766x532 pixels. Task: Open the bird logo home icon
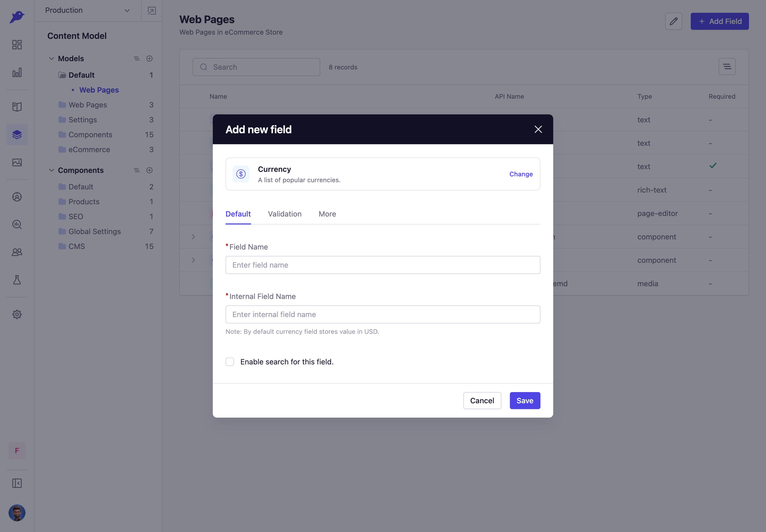[17, 17]
